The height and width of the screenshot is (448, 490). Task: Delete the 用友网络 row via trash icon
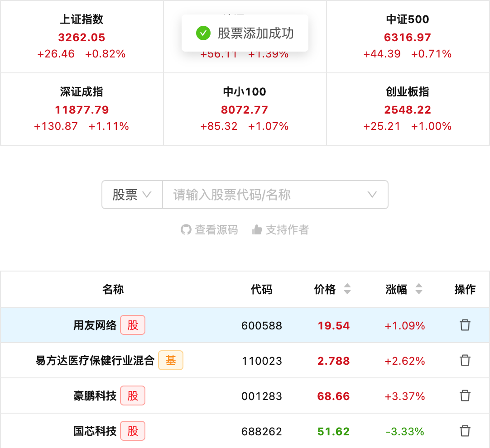pos(465,325)
